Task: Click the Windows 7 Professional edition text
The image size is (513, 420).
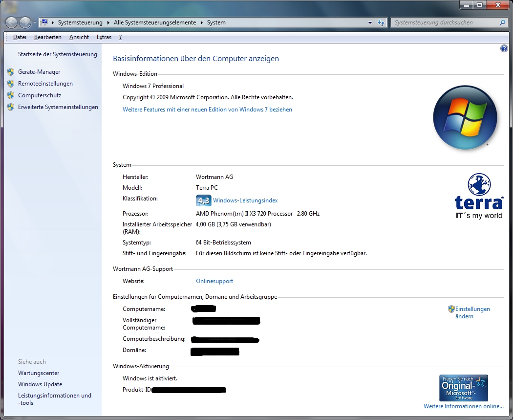Action: [153, 86]
